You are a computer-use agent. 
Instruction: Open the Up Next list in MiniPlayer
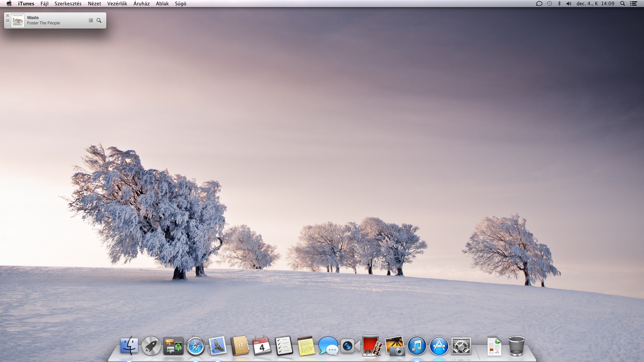pos(91,20)
